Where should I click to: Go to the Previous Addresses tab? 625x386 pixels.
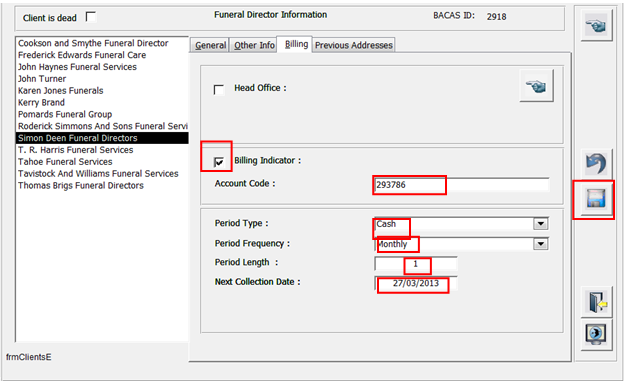354,45
